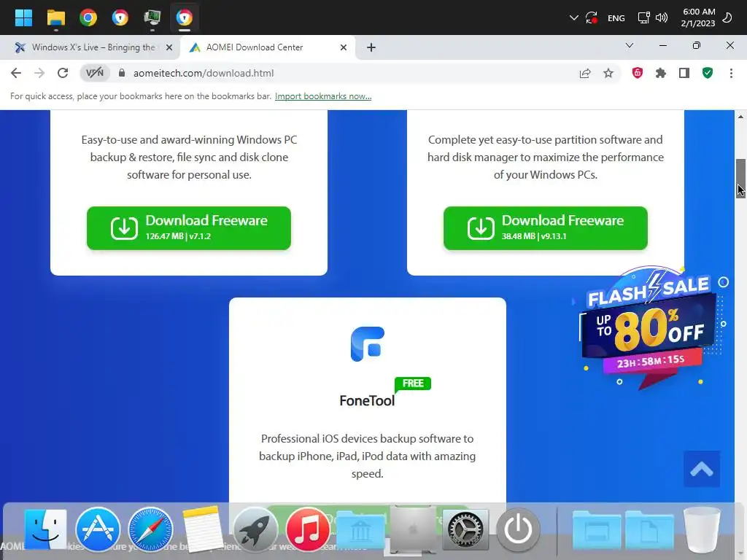Open the red shield ad blocker extension
Image resolution: width=747 pixels, height=560 pixels.
638,73
